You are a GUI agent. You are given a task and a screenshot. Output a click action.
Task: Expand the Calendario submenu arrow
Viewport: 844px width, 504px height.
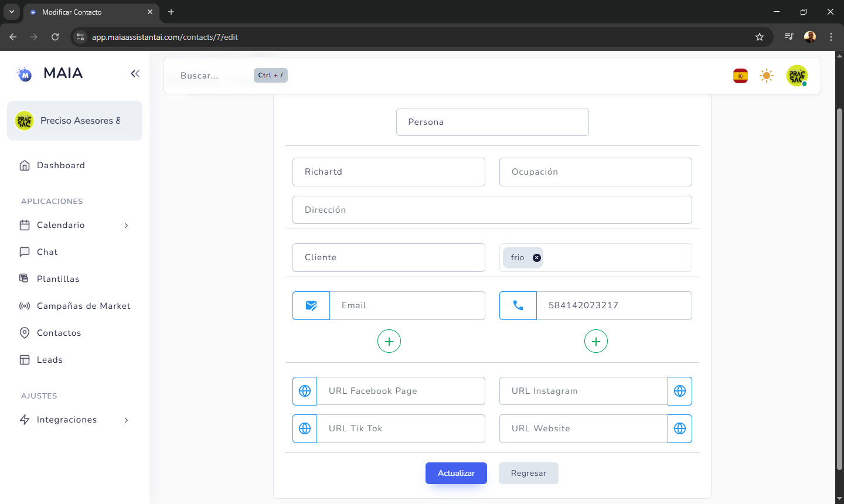126,226
